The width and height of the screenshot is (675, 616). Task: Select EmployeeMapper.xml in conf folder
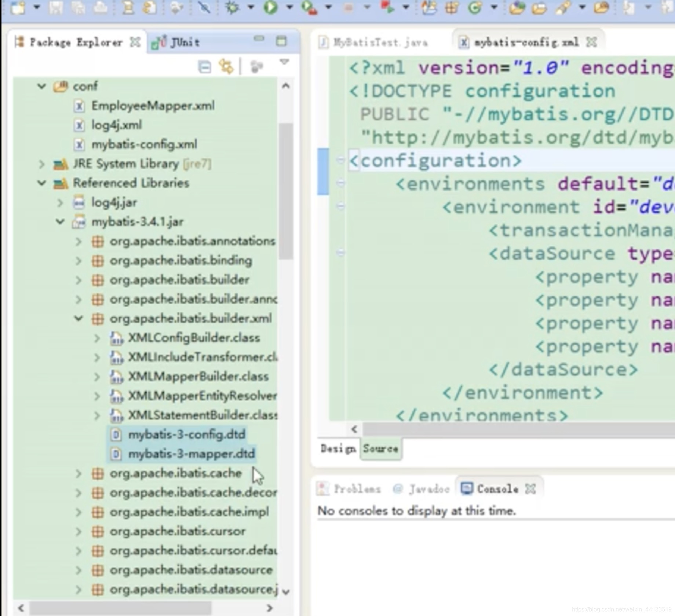point(144,106)
